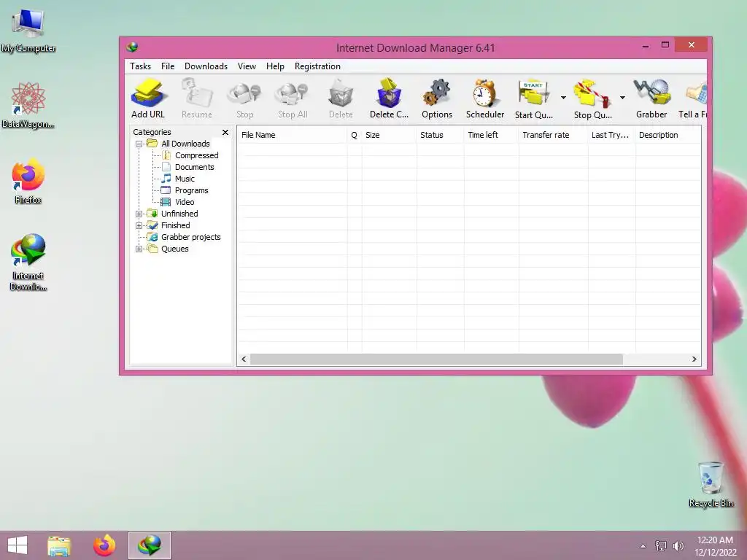Open the File menu

(168, 66)
